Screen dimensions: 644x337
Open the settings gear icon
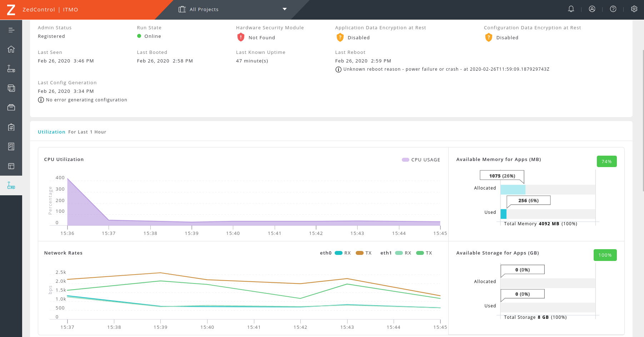634,9
